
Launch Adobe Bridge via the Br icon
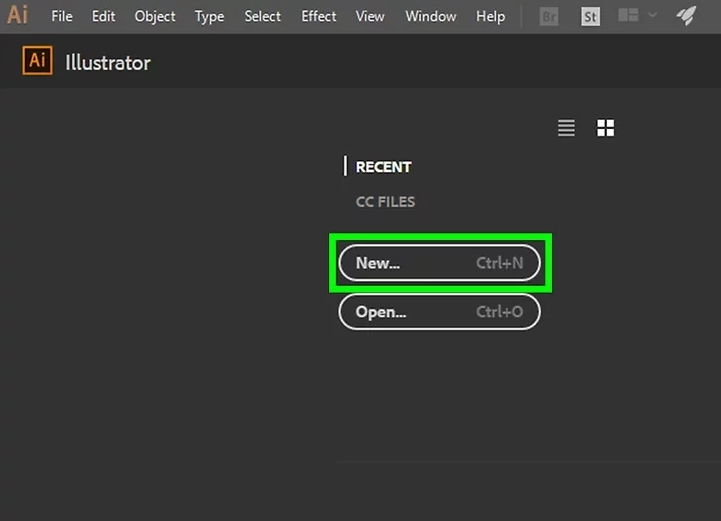(549, 17)
